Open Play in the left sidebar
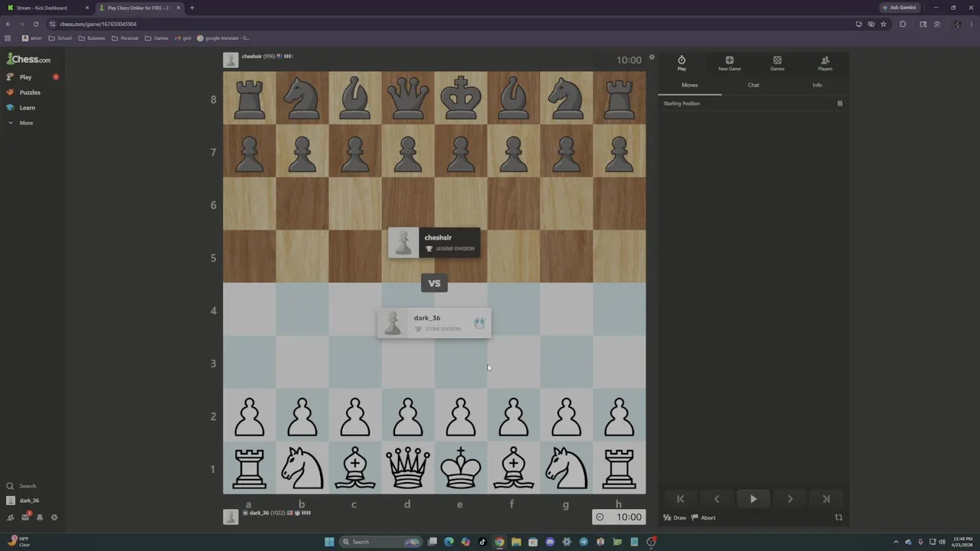The height and width of the screenshot is (551, 980). click(x=25, y=77)
